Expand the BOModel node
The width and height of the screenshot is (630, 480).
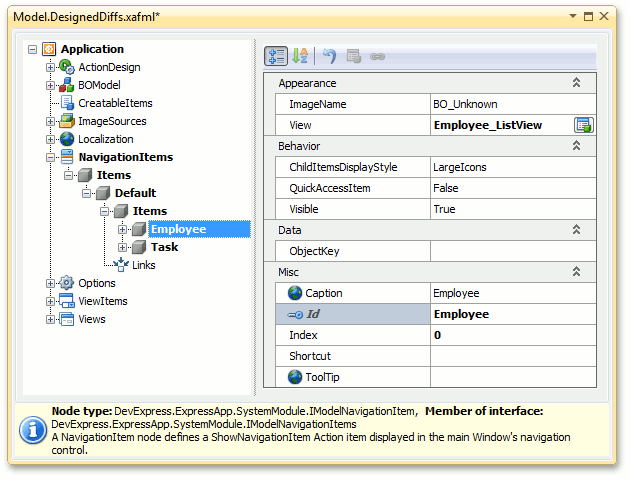pos(50,86)
